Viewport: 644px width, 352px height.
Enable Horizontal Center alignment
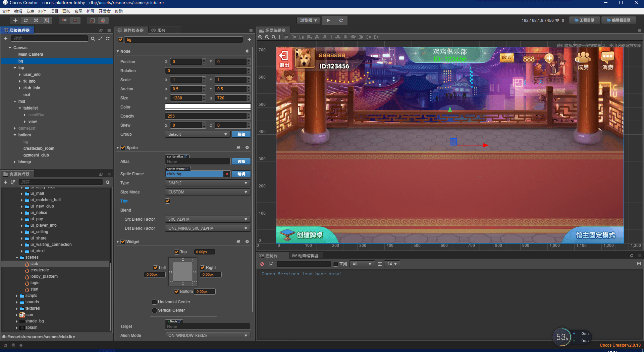click(155, 302)
